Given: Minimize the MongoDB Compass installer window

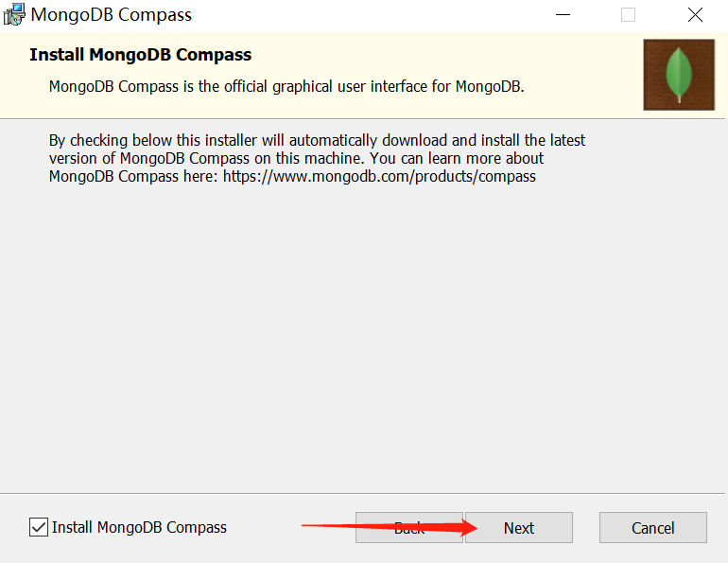Looking at the screenshot, I should [563, 15].
